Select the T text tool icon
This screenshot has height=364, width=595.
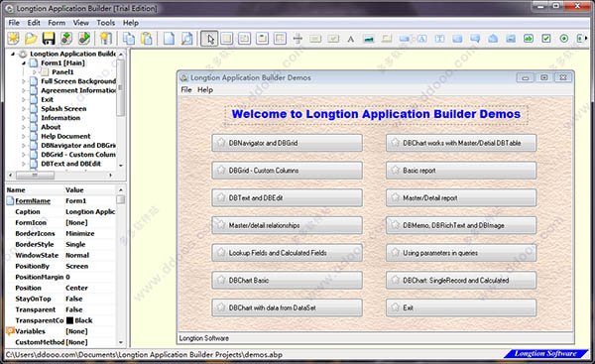click(x=439, y=39)
